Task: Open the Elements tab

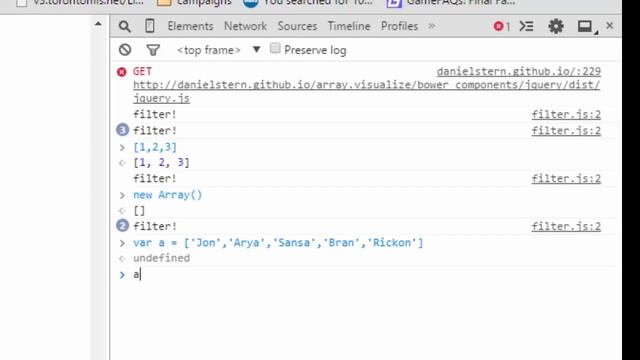Action: pos(190,26)
